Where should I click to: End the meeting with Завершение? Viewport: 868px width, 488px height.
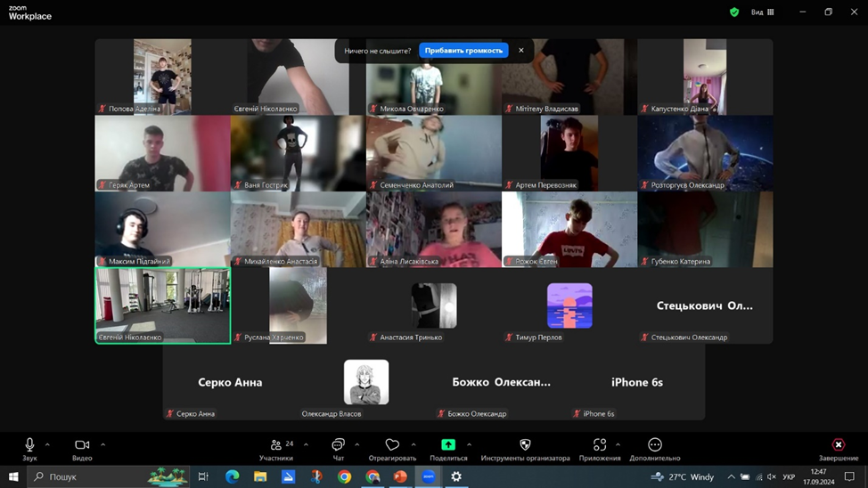[x=838, y=449]
